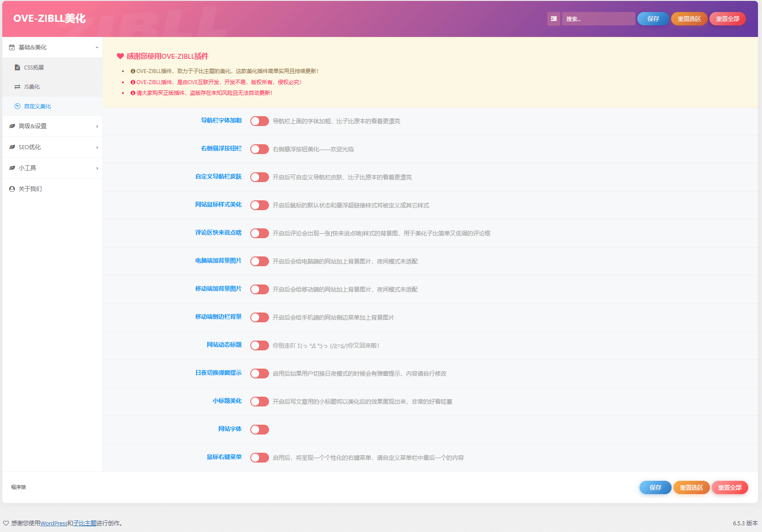Open the JS美化 submenu item

click(x=53, y=87)
